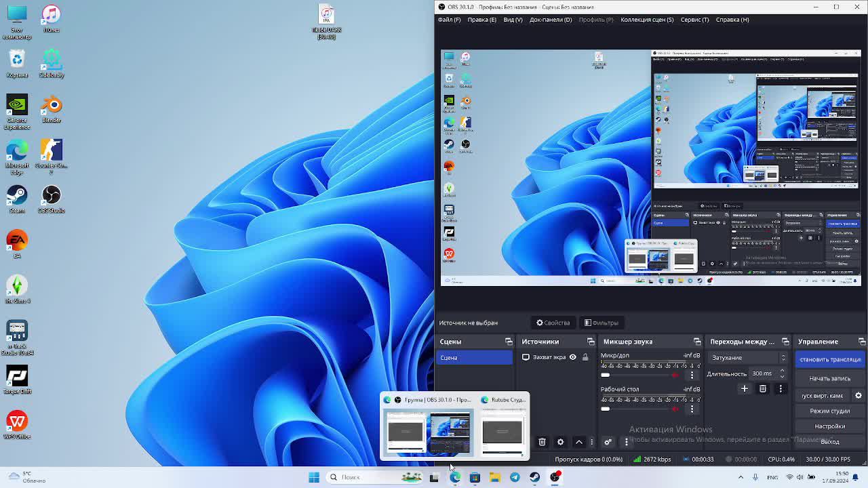Open The Sims 4 desktop shortcut
The image size is (868, 488).
(x=17, y=290)
